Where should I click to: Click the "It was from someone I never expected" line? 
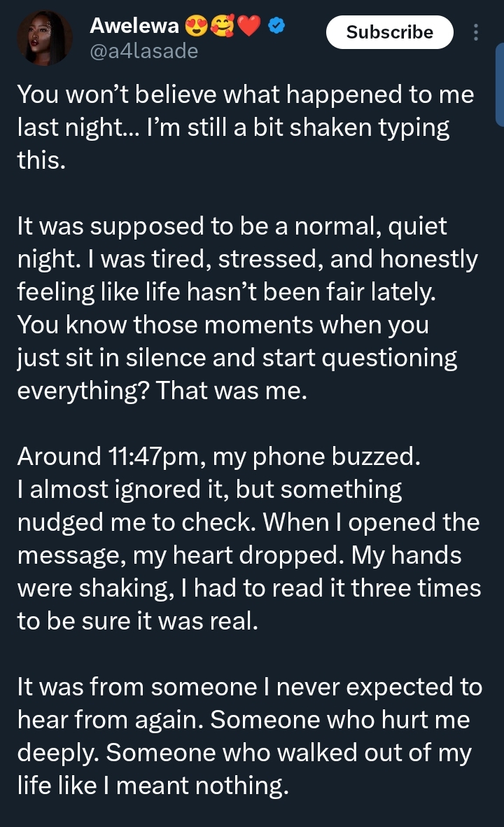(249, 688)
